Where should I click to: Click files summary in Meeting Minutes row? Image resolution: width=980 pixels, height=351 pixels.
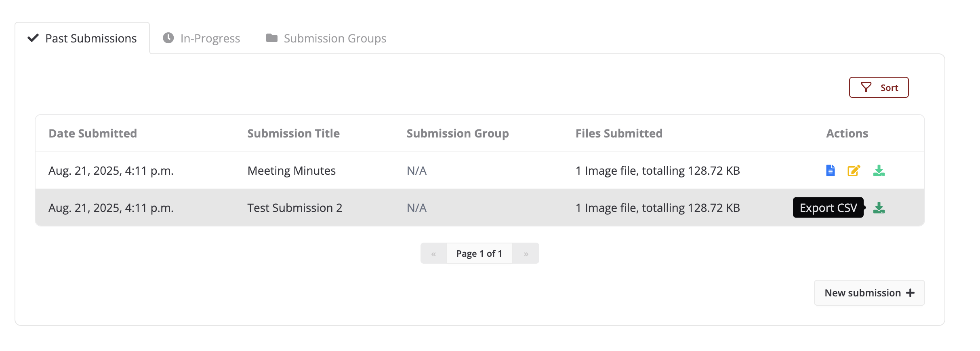click(x=658, y=171)
